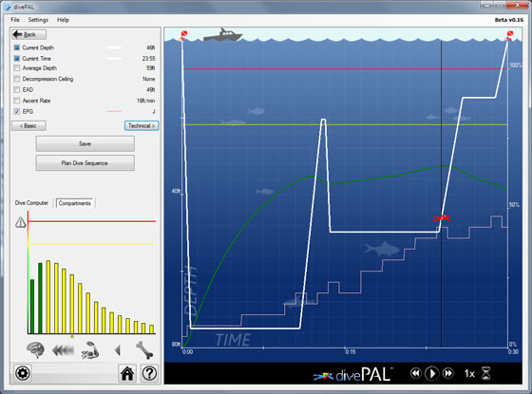The image size is (532, 394).
Task: Open settings with the gear icon
Action: click(23, 373)
